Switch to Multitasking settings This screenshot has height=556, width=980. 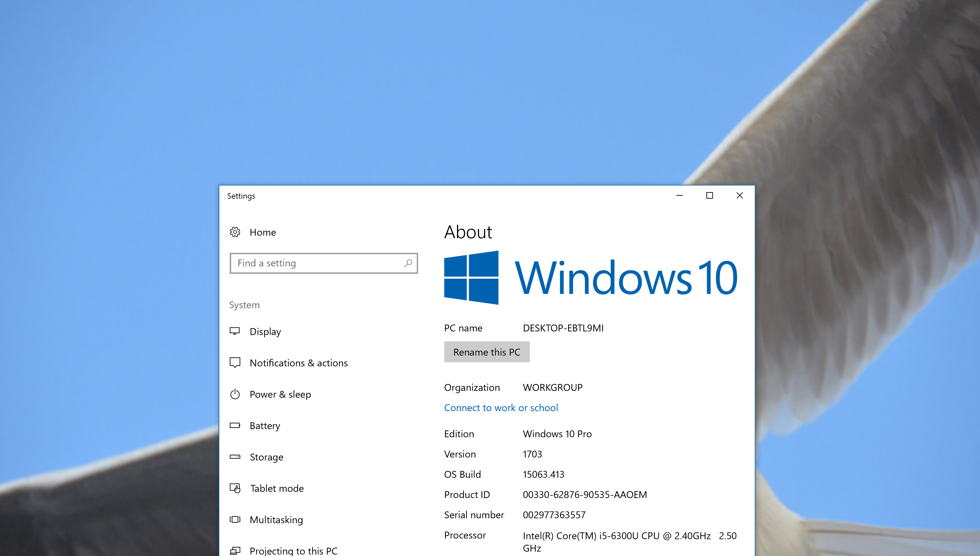[x=276, y=520]
